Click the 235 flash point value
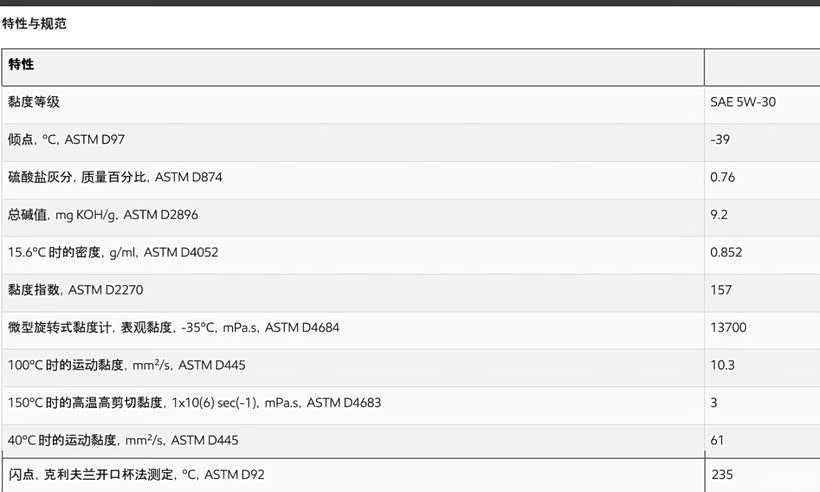The width and height of the screenshot is (820, 492). pyautogui.click(x=722, y=474)
